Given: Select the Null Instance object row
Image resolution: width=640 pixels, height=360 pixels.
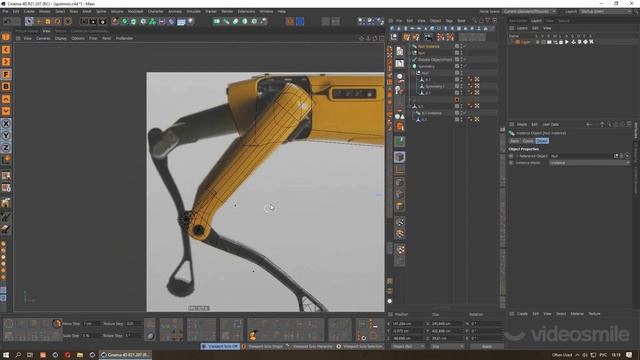Looking at the screenshot, I should tap(429, 46).
